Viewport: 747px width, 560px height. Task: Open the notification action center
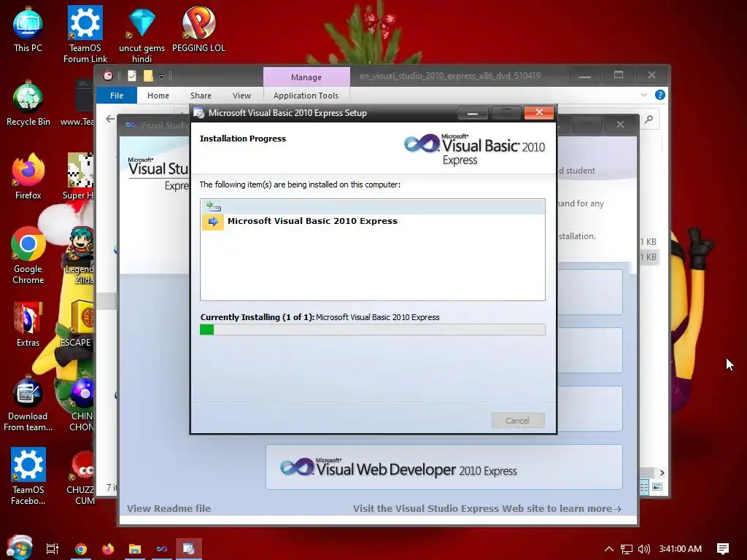tap(723, 549)
